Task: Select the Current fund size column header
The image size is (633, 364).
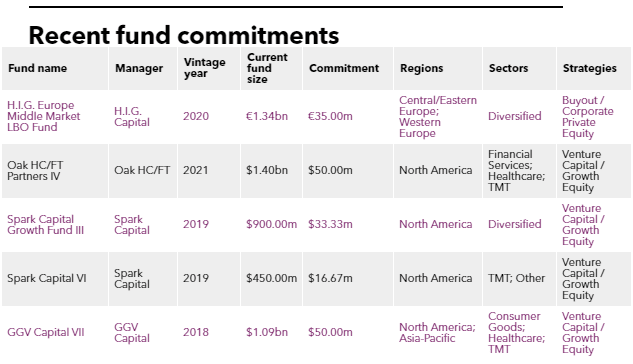Action: [x=267, y=68]
